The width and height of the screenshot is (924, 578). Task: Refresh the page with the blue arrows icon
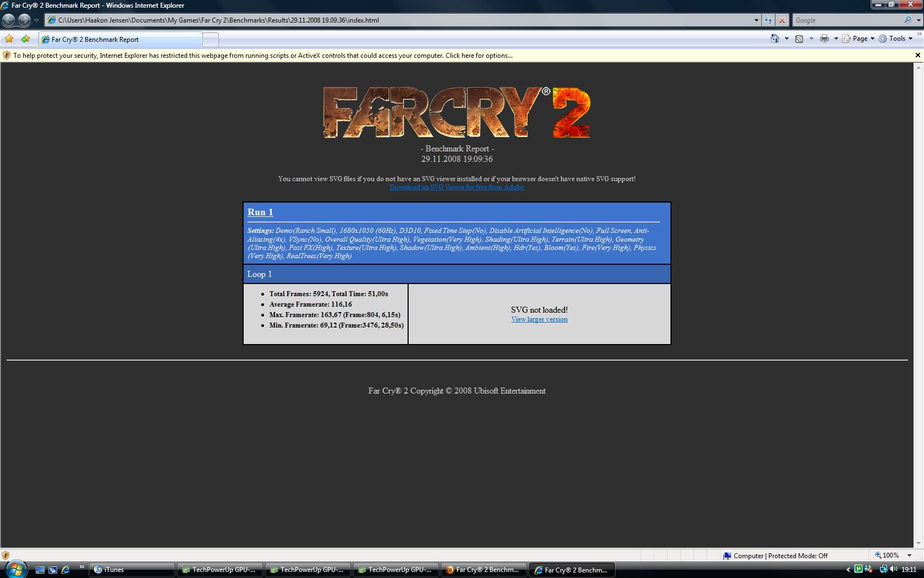[768, 20]
